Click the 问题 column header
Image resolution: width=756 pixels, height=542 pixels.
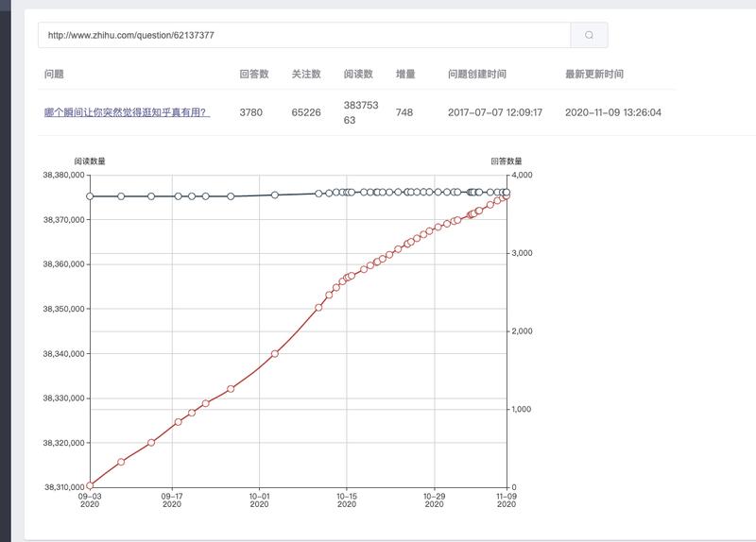54,74
